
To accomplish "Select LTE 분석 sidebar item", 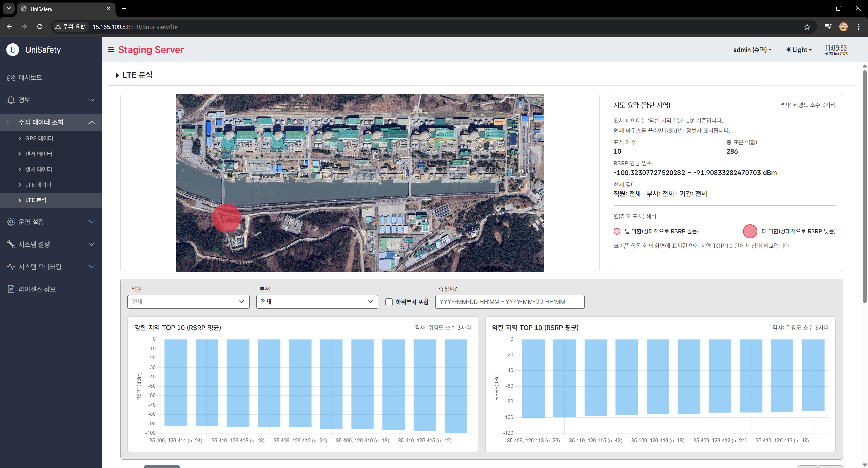I will 51,200.
